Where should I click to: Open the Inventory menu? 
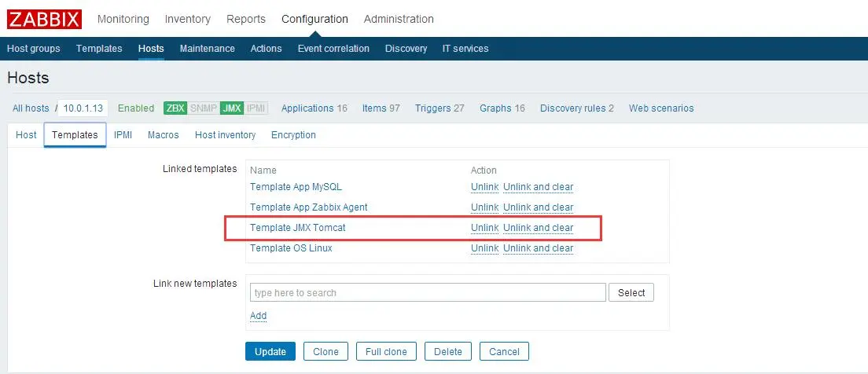coord(188,19)
